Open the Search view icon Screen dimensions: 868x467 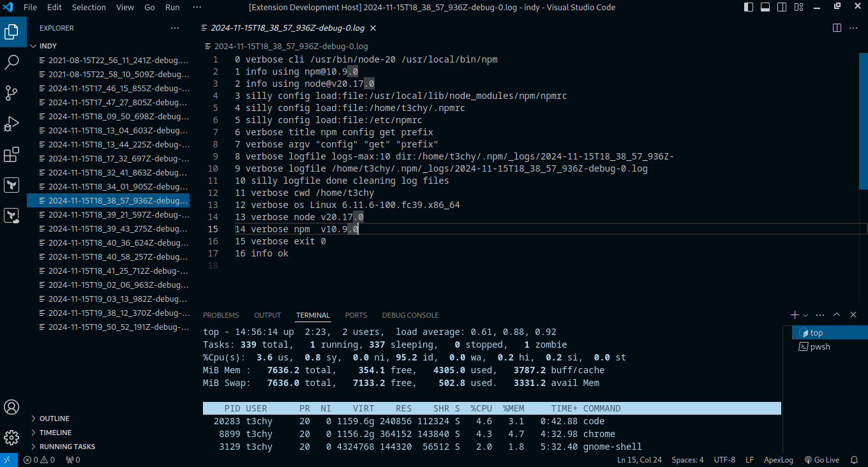click(x=11, y=62)
